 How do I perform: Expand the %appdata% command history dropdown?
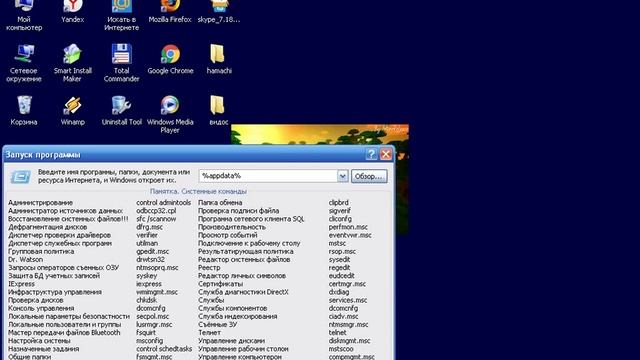(342, 176)
